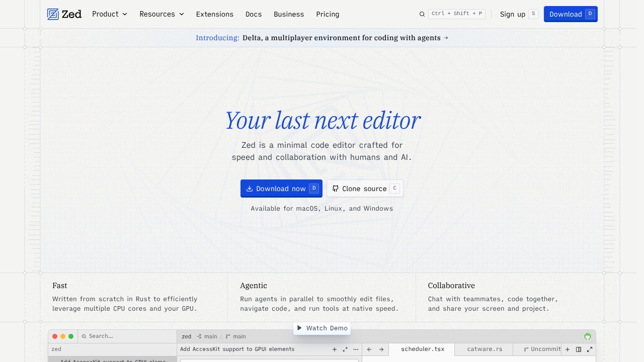Click the Clone source button
The height and width of the screenshot is (362, 644).
click(x=365, y=189)
